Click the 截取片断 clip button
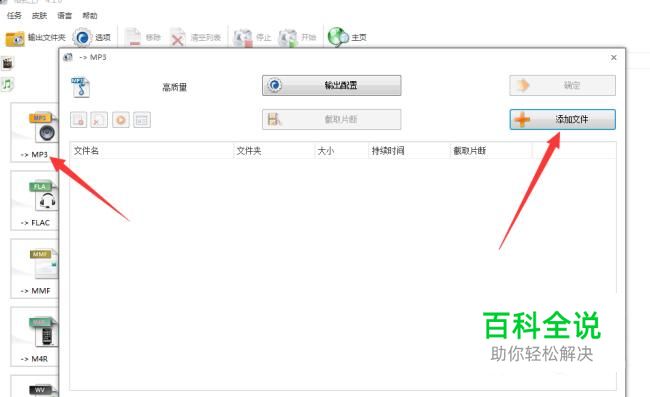 pos(332,119)
